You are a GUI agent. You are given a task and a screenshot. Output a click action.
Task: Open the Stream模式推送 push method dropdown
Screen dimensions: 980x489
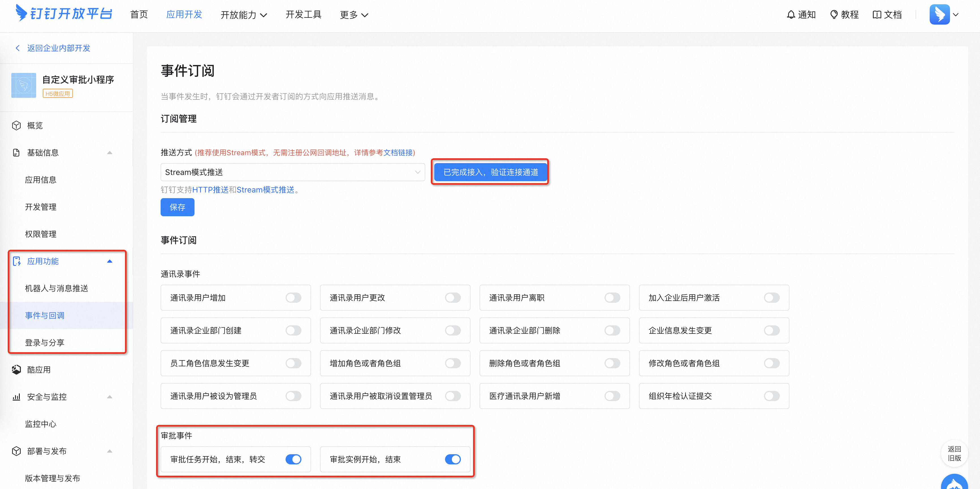point(292,172)
